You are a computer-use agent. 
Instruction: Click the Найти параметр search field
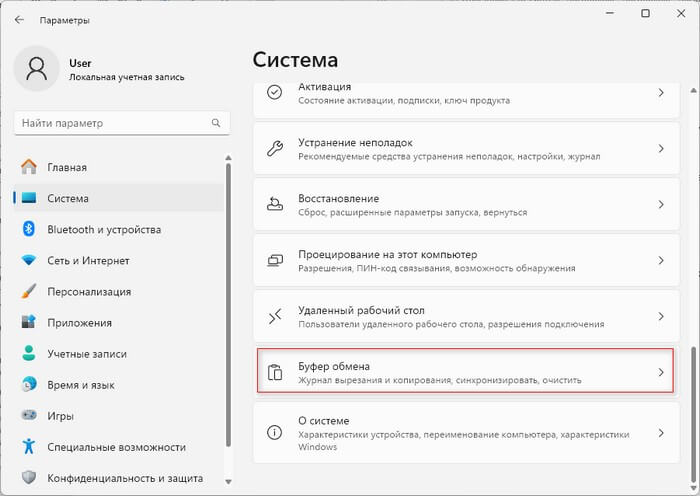(122, 123)
